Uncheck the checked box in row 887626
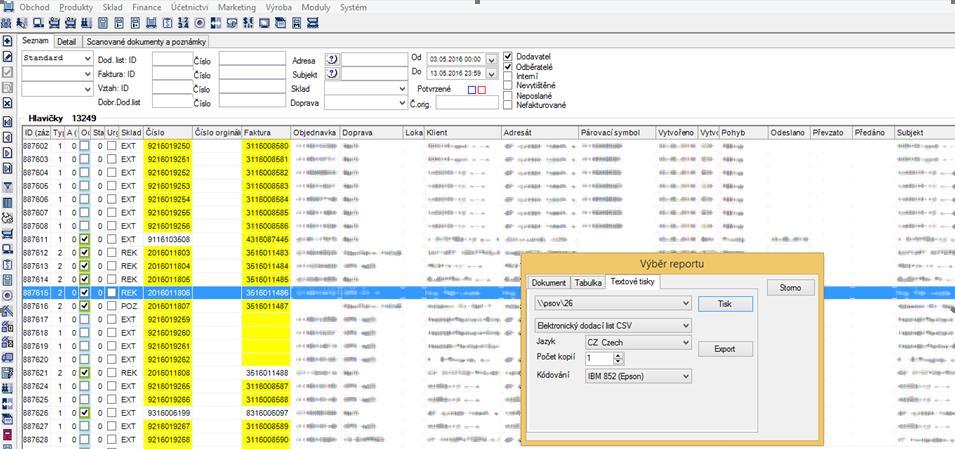The width and height of the screenshot is (955, 449). point(85,413)
